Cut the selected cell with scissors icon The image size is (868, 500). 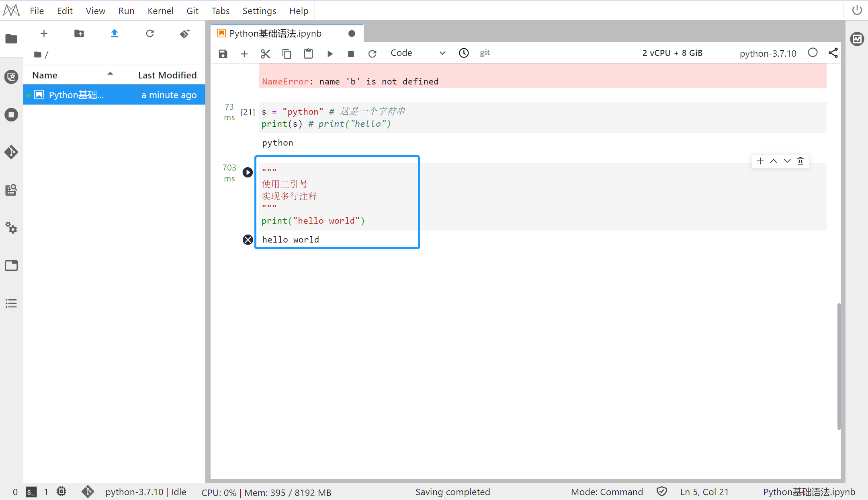tap(266, 53)
